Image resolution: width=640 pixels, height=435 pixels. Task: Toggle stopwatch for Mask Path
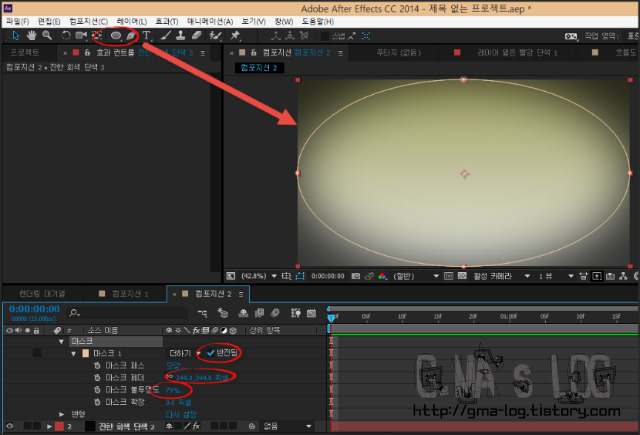(x=97, y=365)
